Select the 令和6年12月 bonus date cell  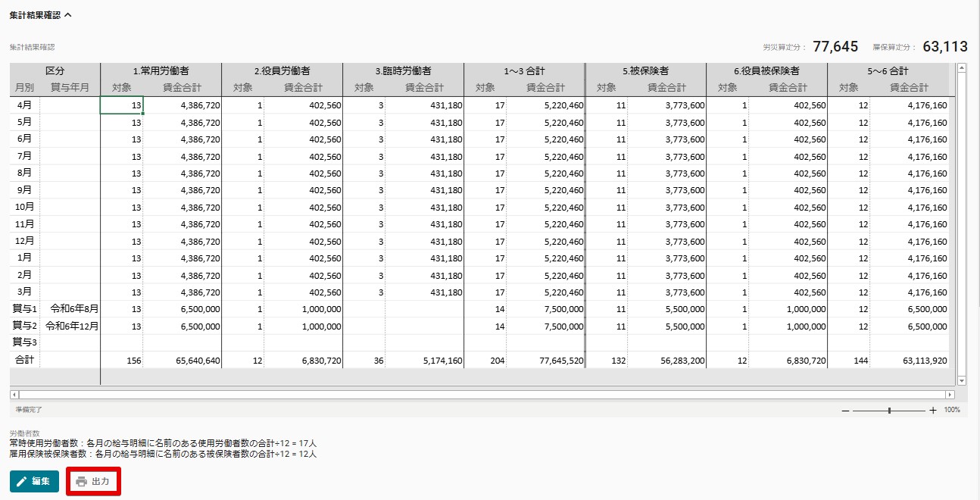[x=70, y=326]
